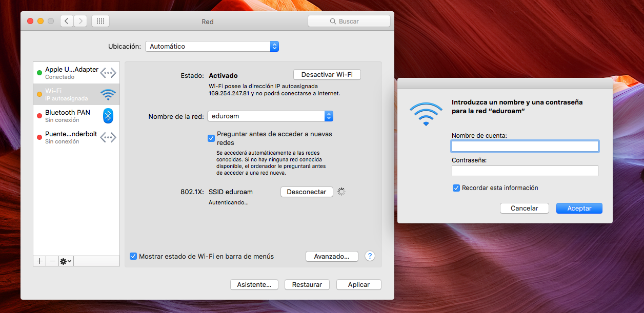Click the back navigation arrow
The image size is (644, 313).
(67, 21)
